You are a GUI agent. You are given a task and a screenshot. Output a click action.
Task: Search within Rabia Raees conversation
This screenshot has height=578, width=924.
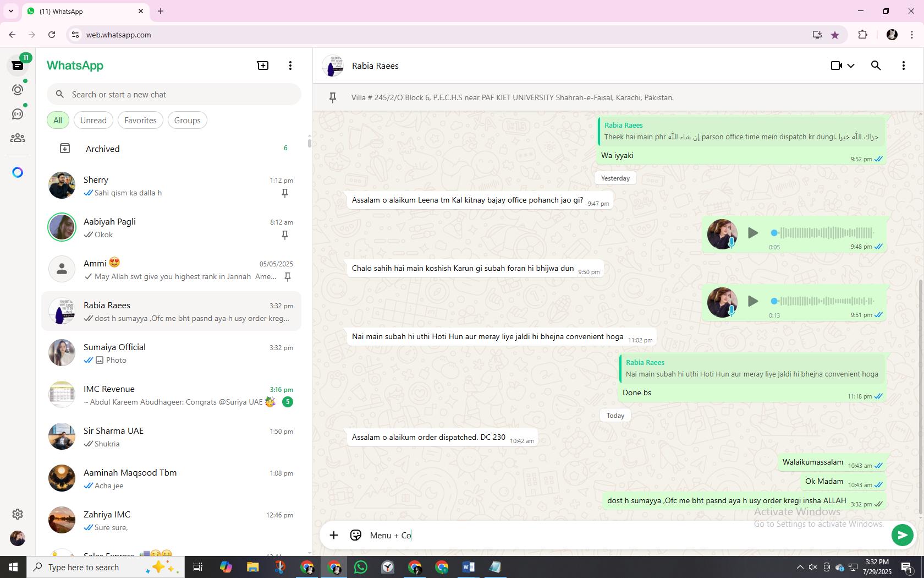coord(876,66)
